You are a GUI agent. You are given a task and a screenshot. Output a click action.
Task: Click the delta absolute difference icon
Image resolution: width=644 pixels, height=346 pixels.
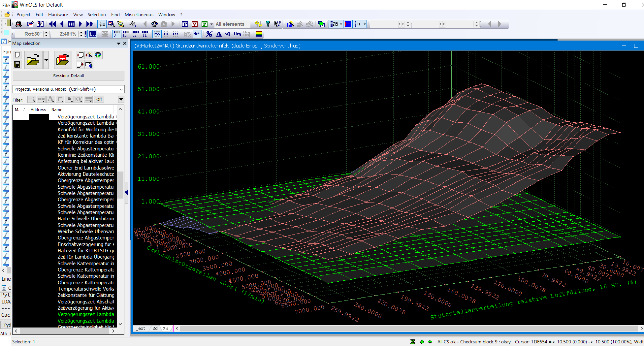219,34
